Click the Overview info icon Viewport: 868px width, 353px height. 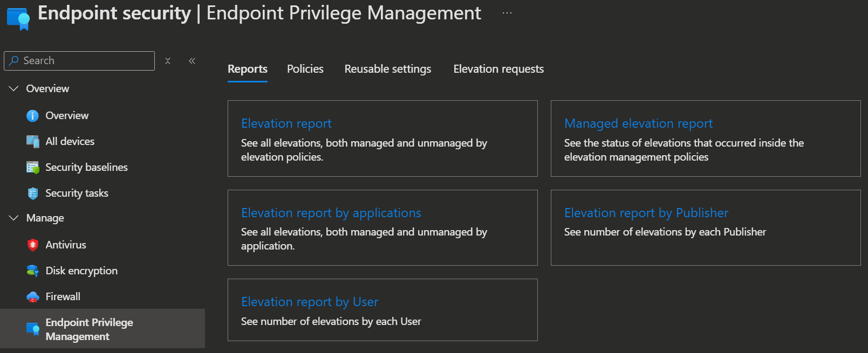32,116
